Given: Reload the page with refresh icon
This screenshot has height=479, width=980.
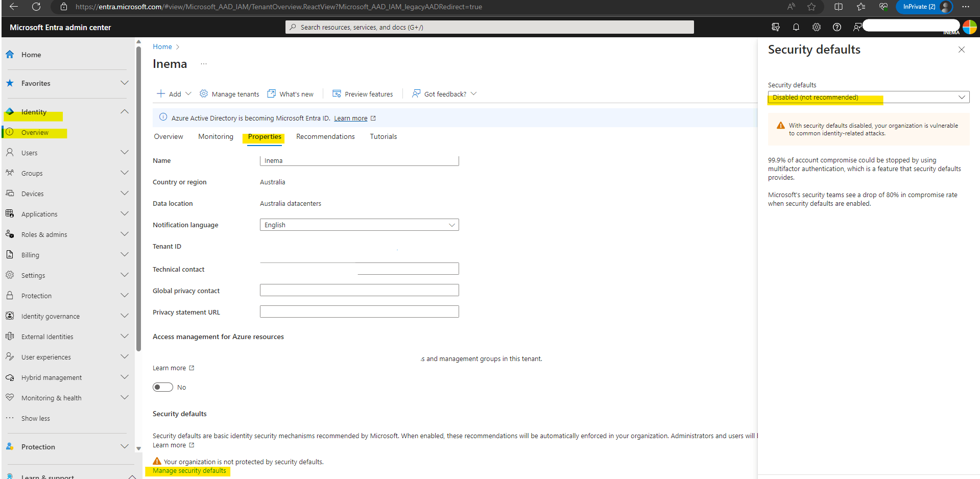Looking at the screenshot, I should click(36, 7).
